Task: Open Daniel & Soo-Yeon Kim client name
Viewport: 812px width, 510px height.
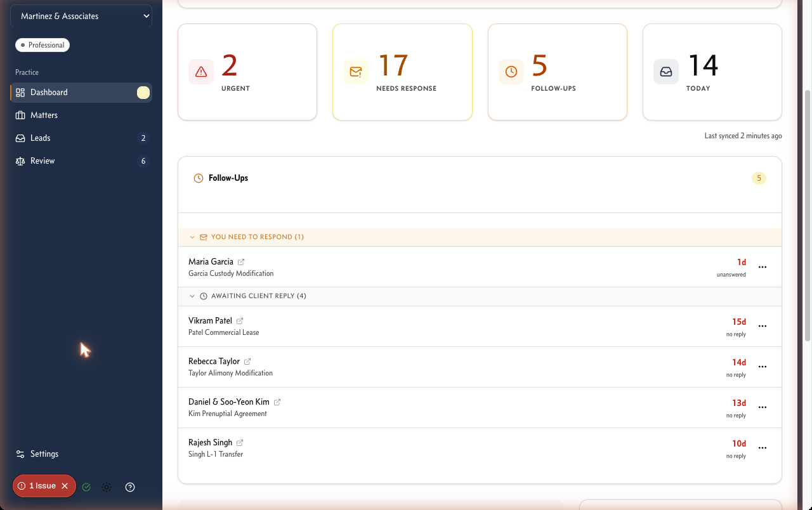Action: pyautogui.click(x=229, y=402)
